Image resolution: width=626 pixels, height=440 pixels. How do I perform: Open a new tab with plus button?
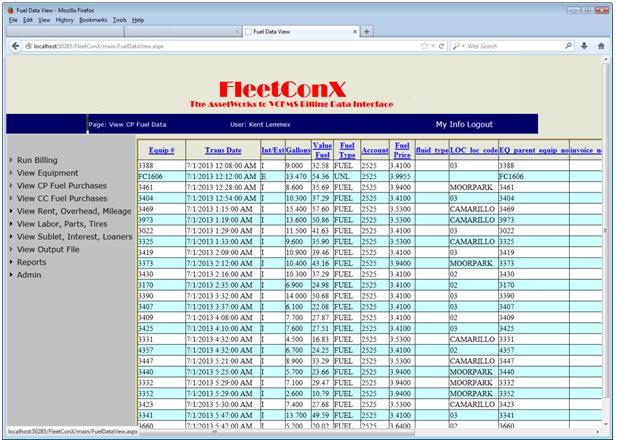[x=366, y=32]
